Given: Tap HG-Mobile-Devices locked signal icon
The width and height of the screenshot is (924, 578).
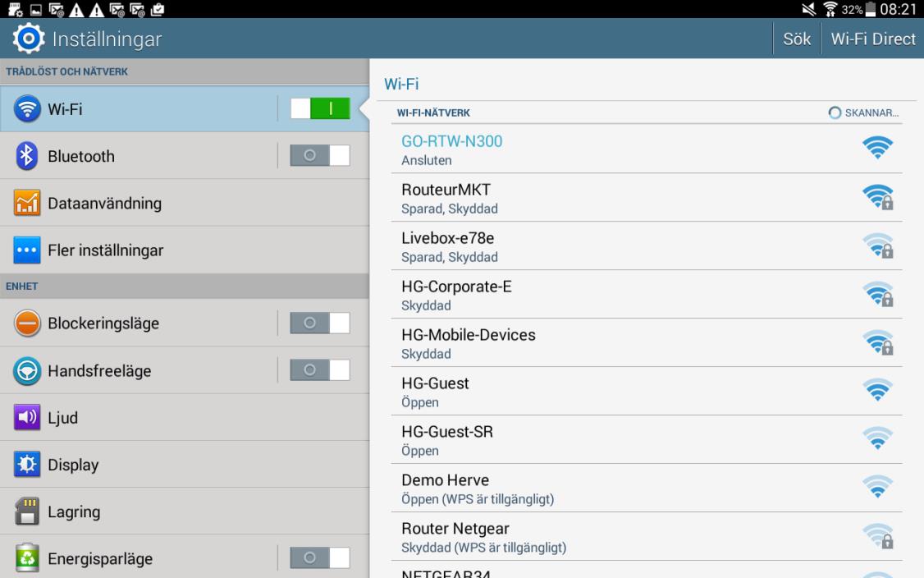Looking at the screenshot, I should coord(878,342).
